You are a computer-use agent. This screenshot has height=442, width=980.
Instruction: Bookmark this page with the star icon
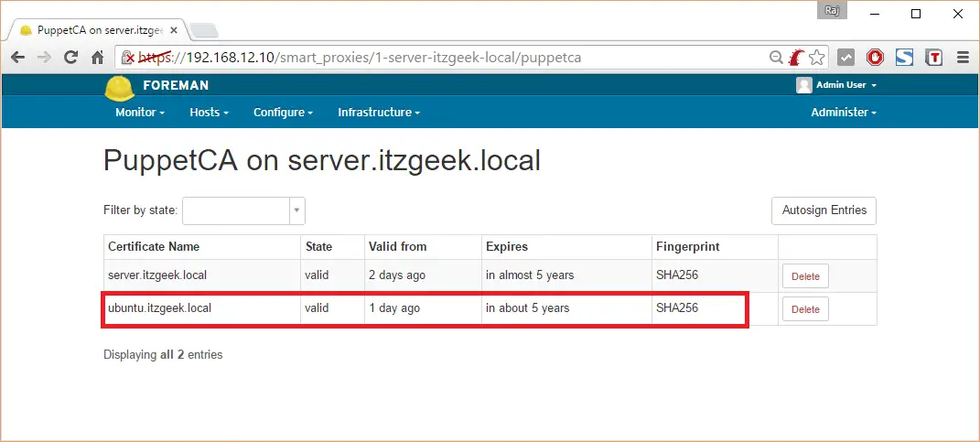tap(816, 58)
